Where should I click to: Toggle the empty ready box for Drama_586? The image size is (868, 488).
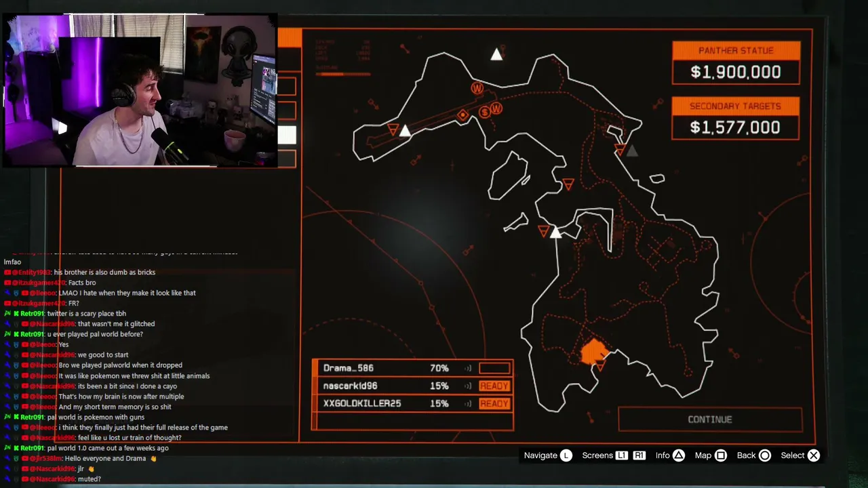click(494, 368)
